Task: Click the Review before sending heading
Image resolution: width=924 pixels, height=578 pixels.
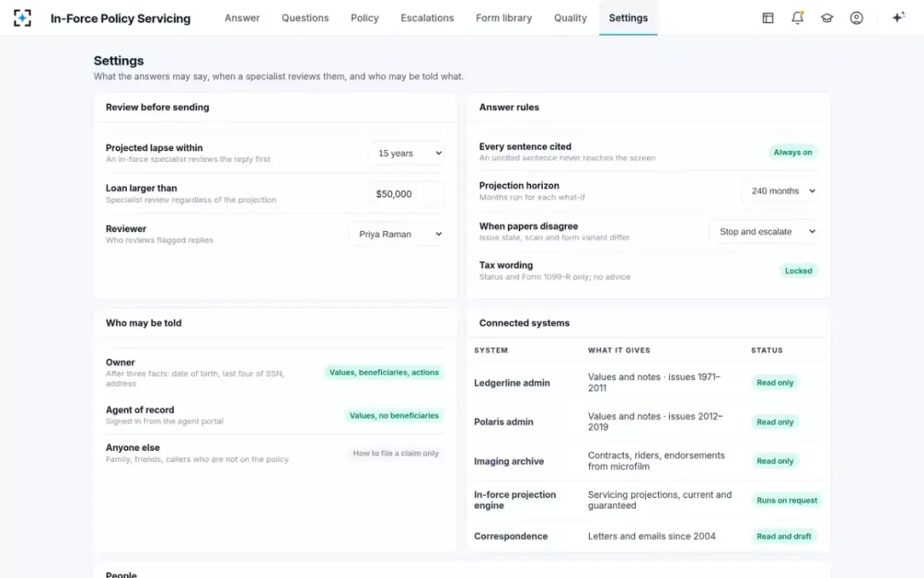Action: pos(158,107)
